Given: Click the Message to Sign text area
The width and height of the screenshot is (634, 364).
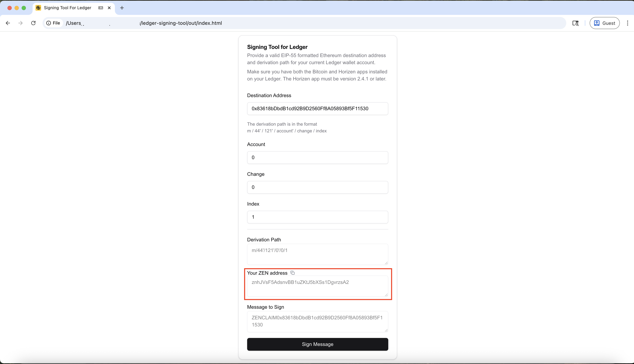Looking at the screenshot, I should click(x=317, y=321).
